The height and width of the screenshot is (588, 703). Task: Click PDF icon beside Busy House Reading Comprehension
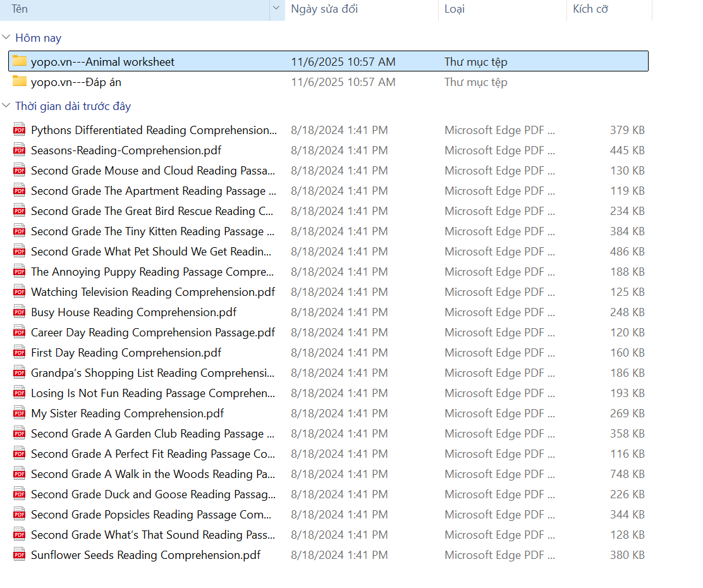click(x=20, y=312)
